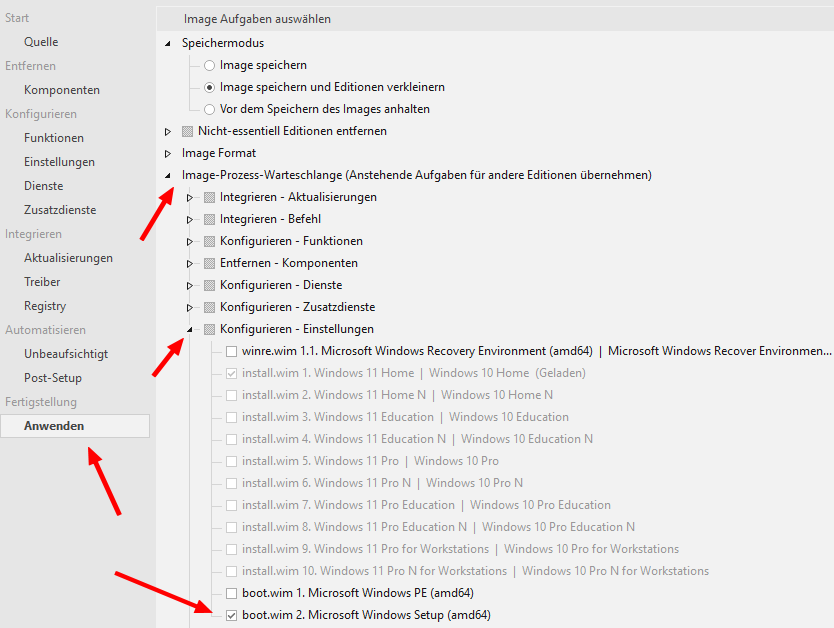
Task: Expand 'Konfigurieren - Zusatzdienste' node
Action: pyautogui.click(x=189, y=307)
